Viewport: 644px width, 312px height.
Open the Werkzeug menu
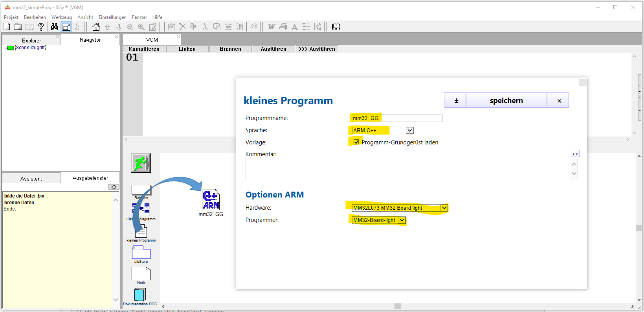pos(61,17)
